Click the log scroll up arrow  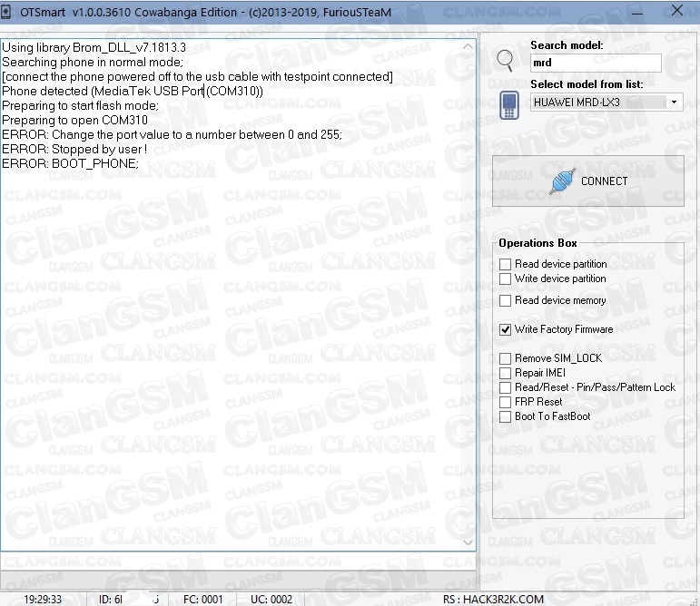468,46
